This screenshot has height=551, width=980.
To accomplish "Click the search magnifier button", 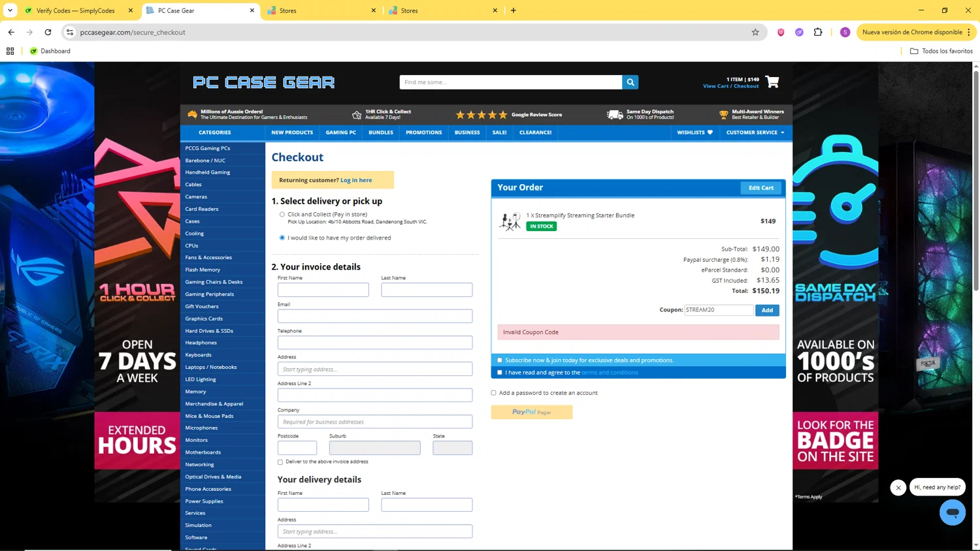I will pos(630,82).
